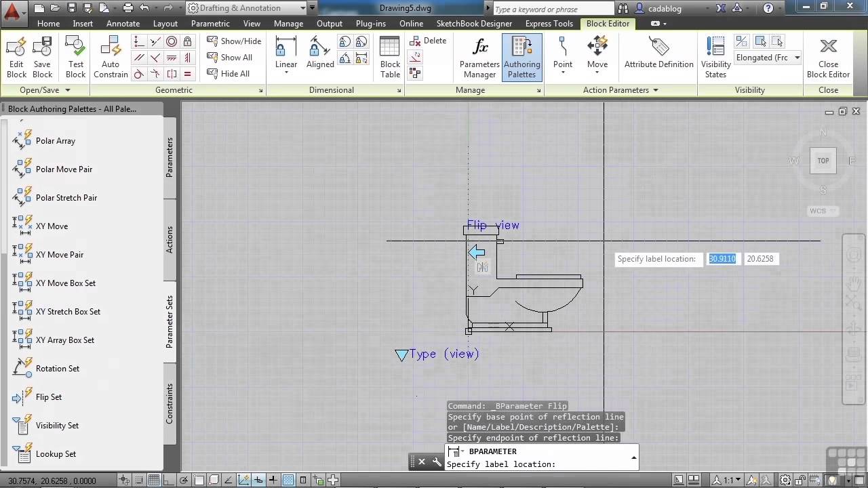The height and width of the screenshot is (488, 868).
Task: Toggle the Authoring Palettes button
Action: [521, 58]
